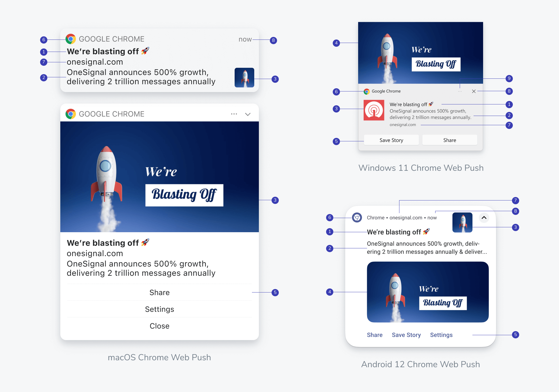Click the small rocket thumbnail on Android notification
Viewport: 559px width, 392px height.
(x=463, y=223)
